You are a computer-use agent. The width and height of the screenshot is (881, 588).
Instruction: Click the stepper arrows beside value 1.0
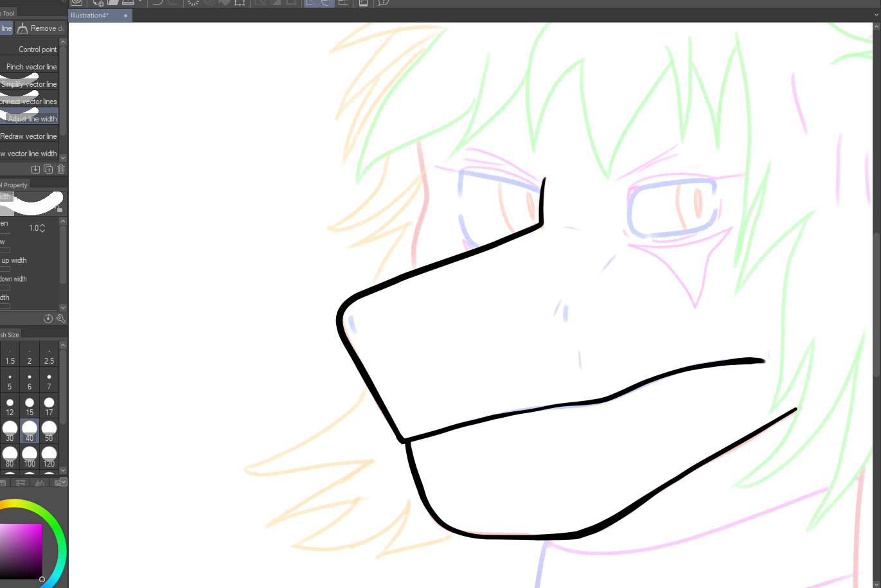click(x=42, y=228)
